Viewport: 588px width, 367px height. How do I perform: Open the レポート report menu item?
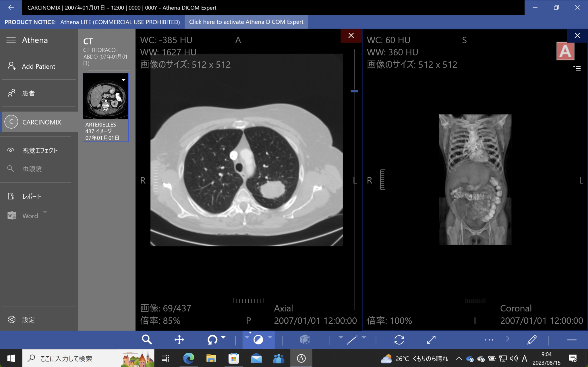(32, 196)
